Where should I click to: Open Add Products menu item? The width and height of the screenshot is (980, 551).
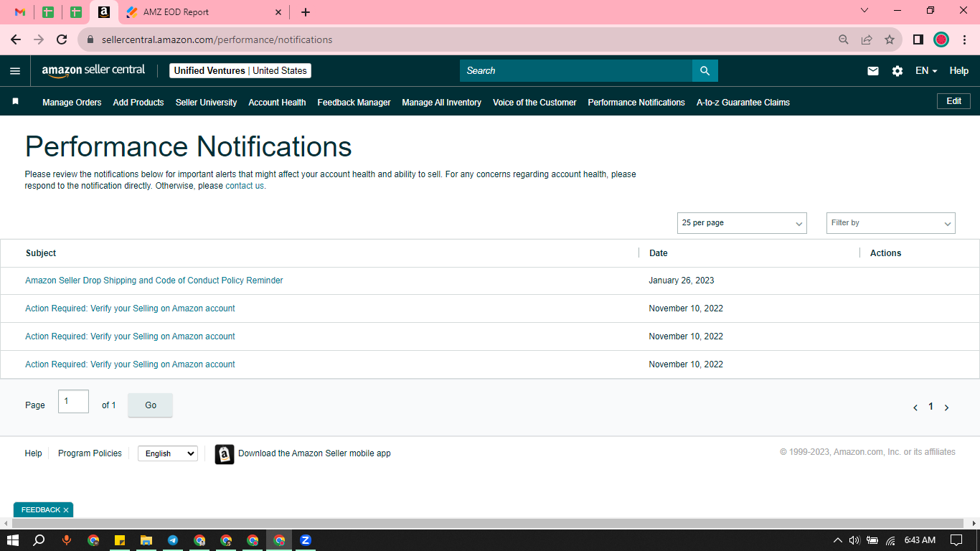point(138,103)
